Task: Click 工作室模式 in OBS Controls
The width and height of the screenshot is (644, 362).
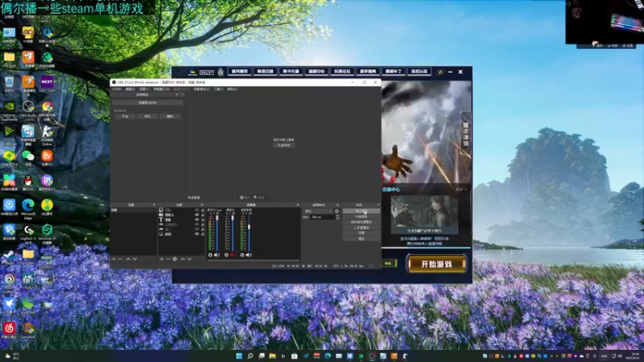Action: point(361,228)
